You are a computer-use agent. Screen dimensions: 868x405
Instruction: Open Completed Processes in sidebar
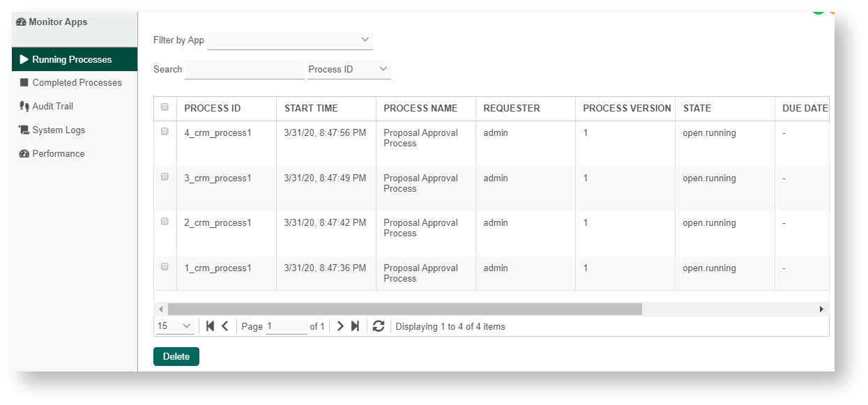[77, 83]
